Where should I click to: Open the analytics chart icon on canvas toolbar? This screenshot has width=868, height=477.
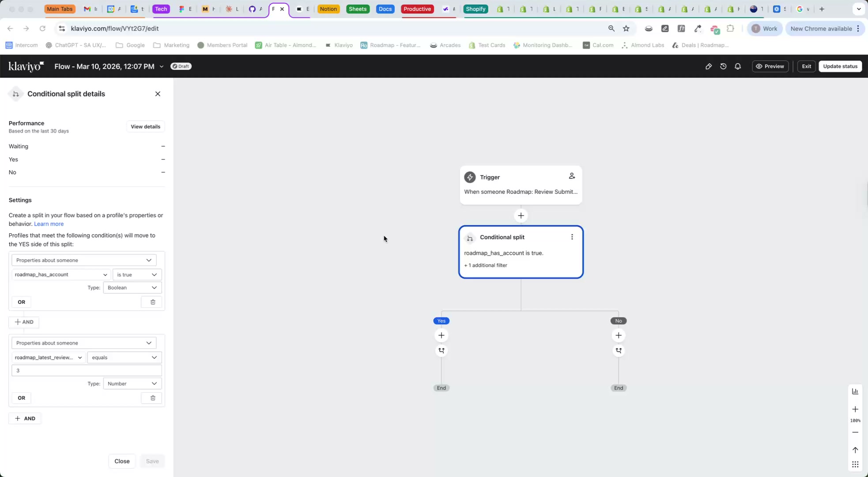(855, 391)
